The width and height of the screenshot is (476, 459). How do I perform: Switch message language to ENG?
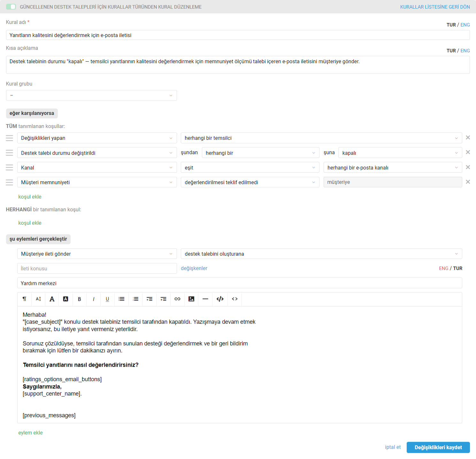click(443, 268)
